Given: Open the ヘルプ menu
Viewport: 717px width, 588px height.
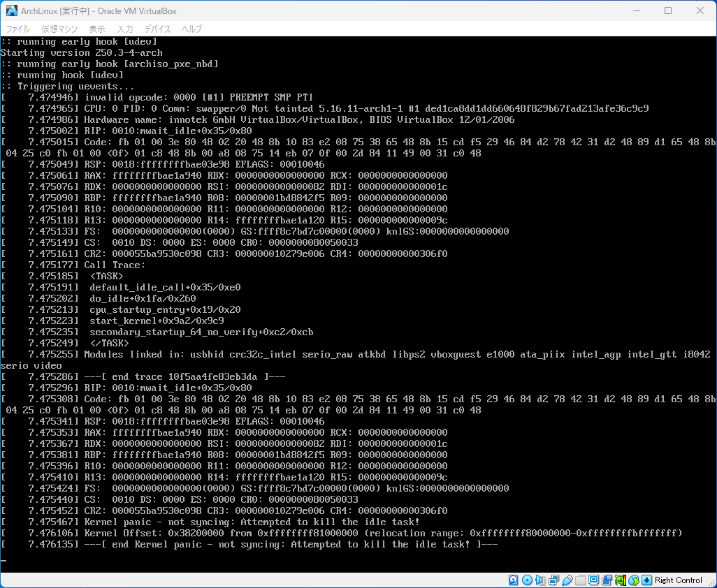Looking at the screenshot, I should 191,29.
